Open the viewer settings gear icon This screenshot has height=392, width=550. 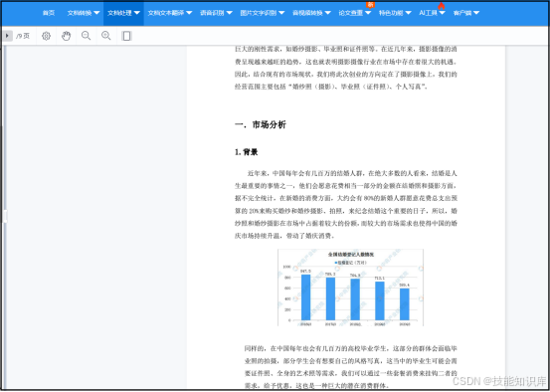tap(46, 36)
